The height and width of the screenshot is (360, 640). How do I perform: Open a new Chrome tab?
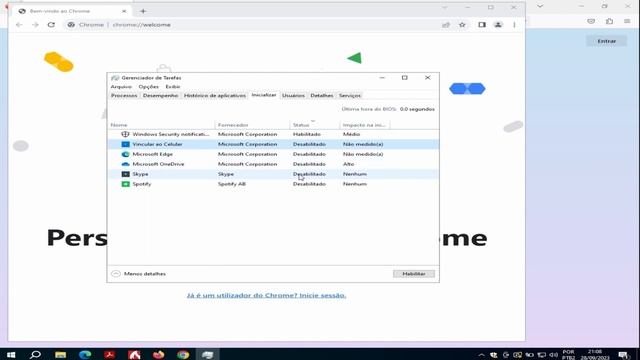(x=143, y=11)
